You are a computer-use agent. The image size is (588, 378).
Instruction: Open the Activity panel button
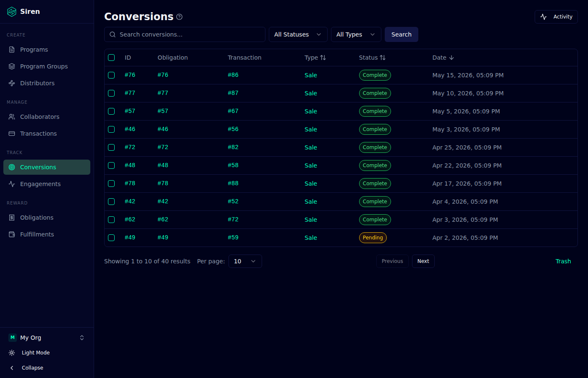click(x=556, y=17)
